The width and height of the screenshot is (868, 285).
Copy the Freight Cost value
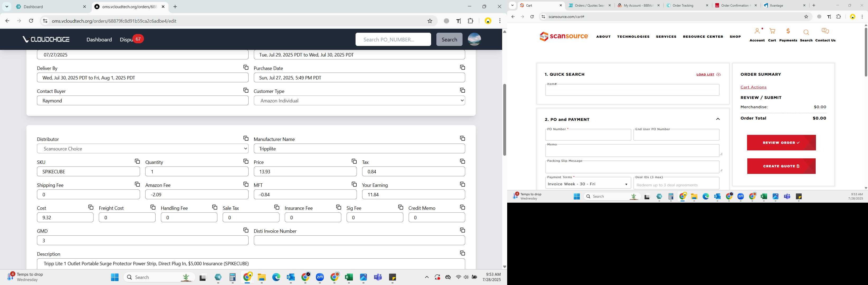coord(153,207)
